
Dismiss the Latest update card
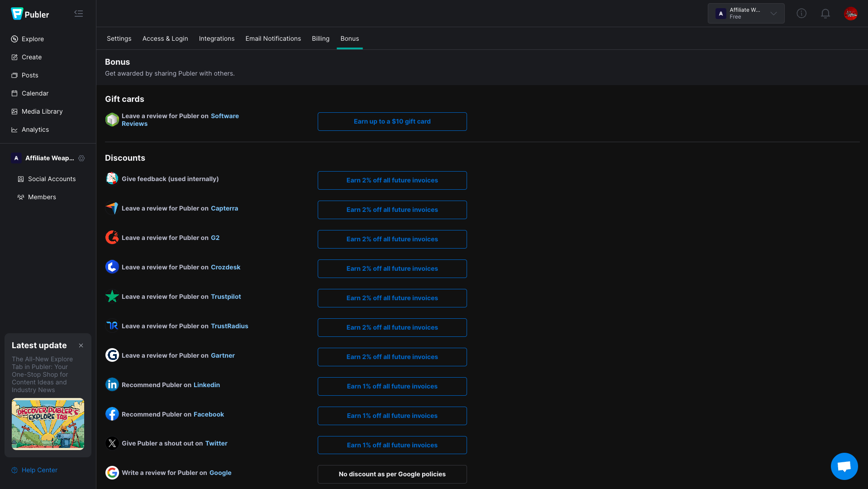(81, 346)
